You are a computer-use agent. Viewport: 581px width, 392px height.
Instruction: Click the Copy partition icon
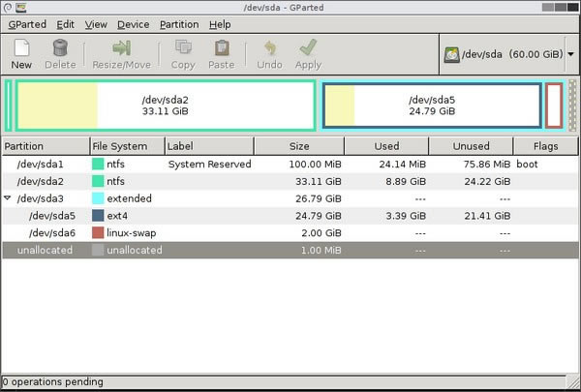click(x=183, y=48)
